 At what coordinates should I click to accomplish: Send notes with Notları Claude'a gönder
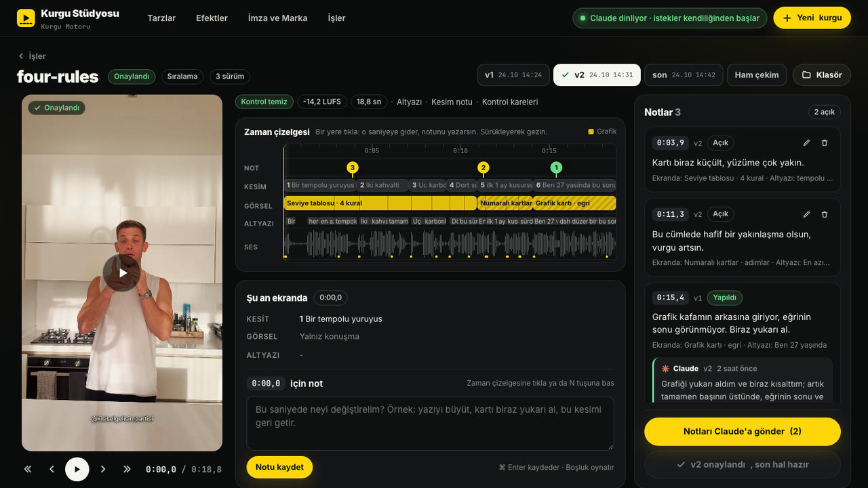[x=742, y=432]
